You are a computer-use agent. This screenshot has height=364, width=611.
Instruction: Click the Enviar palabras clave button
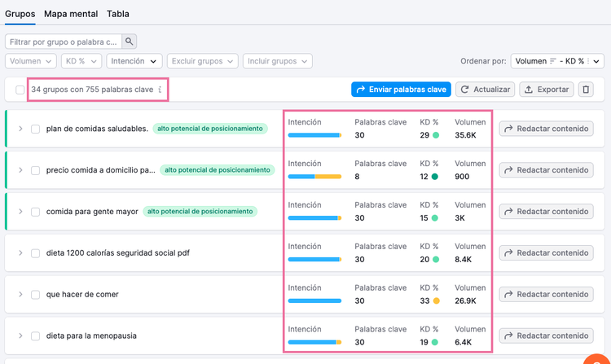tap(401, 90)
